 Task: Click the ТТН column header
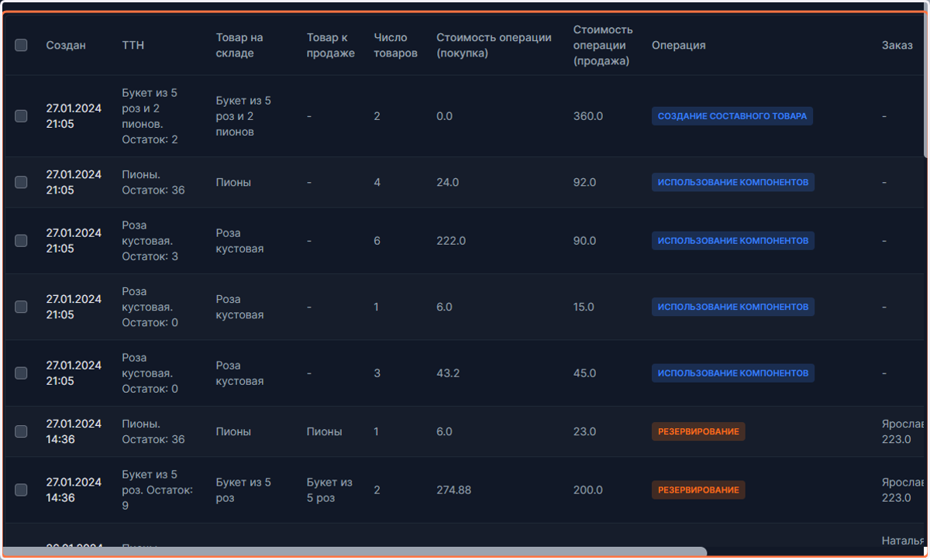133,45
